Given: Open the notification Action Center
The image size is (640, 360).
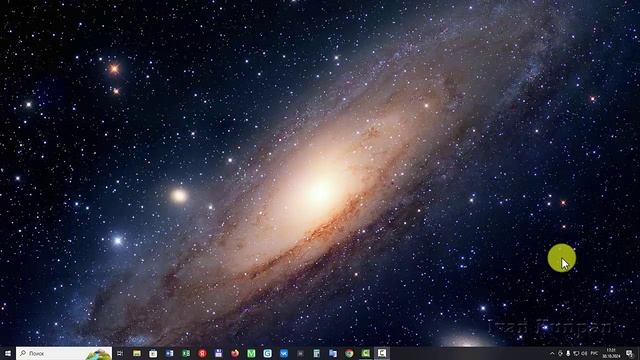Looking at the screenshot, I should coord(629,353).
